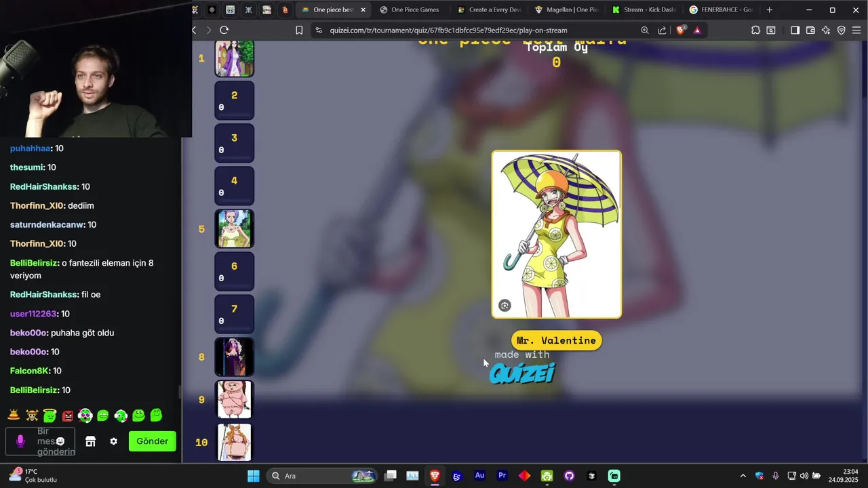
Task: Open Brave Wallet icon
Action: pos(810,30)
